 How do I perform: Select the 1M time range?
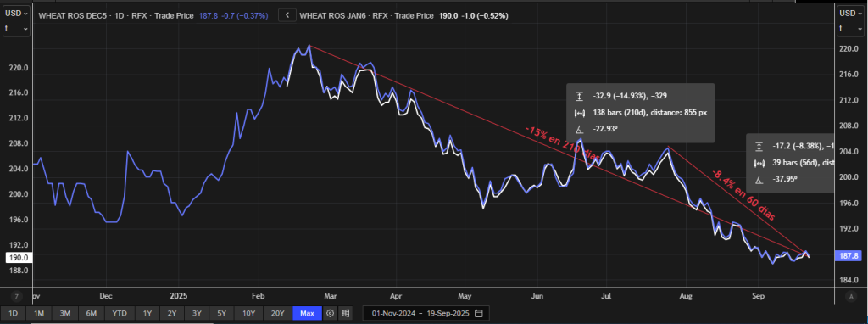[x=39, y=314]
